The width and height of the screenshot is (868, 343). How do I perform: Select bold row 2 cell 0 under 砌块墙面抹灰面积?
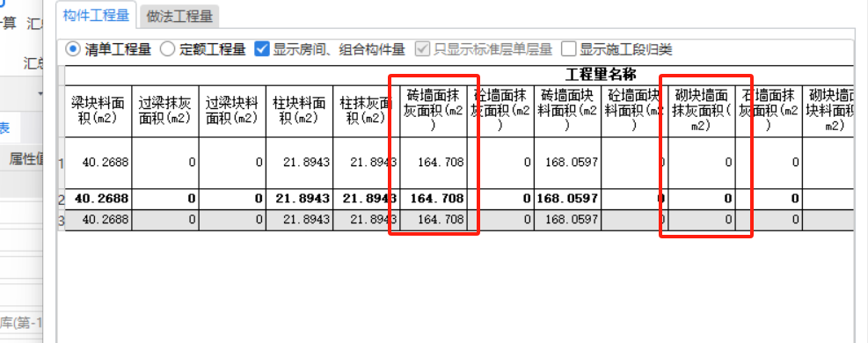click(x=702, y=199)
